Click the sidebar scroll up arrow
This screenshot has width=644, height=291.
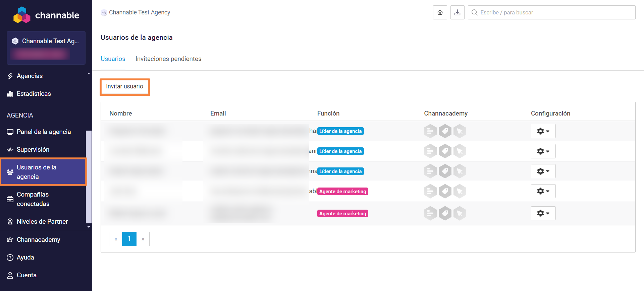click(x=89, y=74)
